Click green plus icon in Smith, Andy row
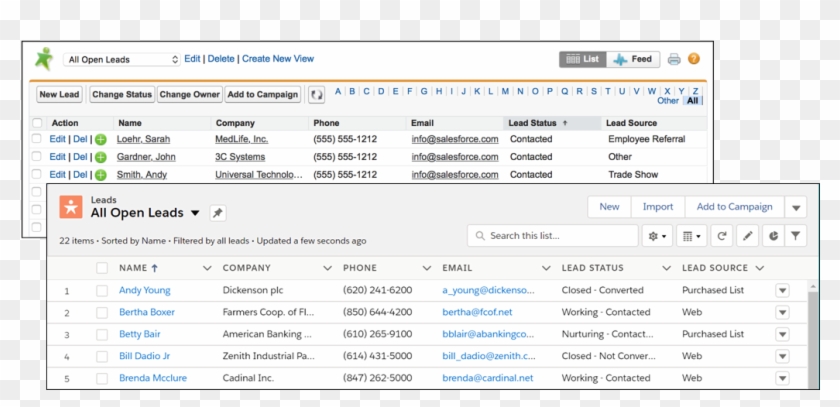The image size is (840, 407). (101, 175)
